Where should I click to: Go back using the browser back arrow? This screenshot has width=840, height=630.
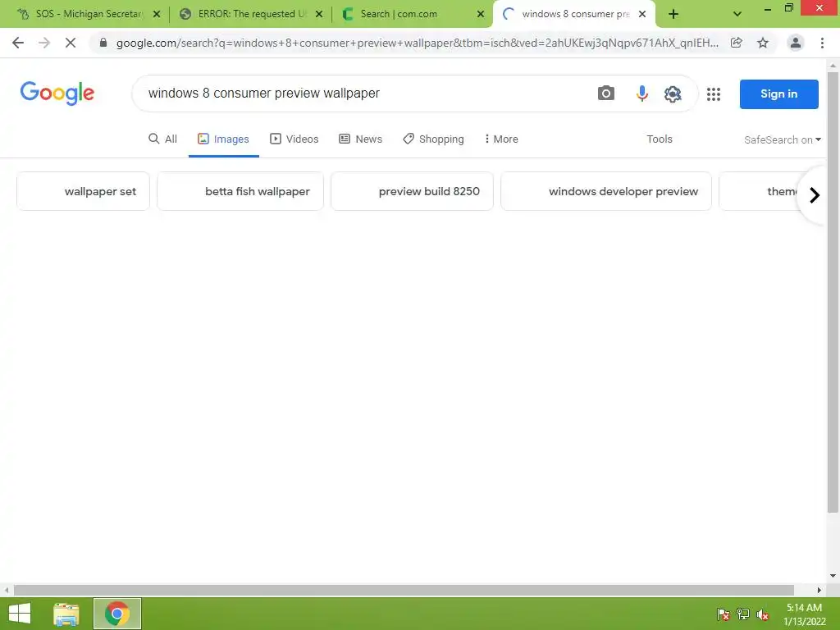18,43
